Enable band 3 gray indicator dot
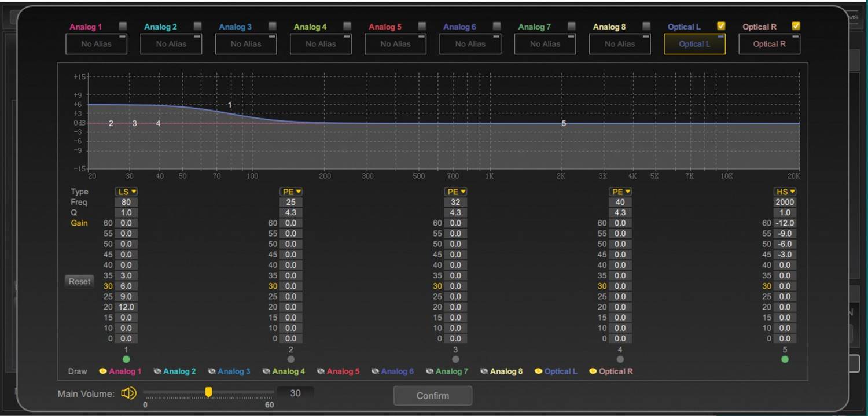Viewport: 868px width, 416px height. click(x=455, y=359)
